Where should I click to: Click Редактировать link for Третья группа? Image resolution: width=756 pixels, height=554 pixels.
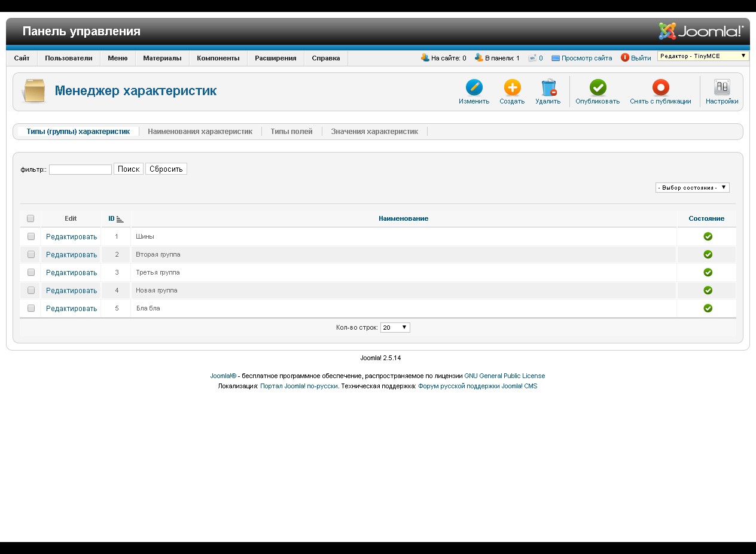71,273
